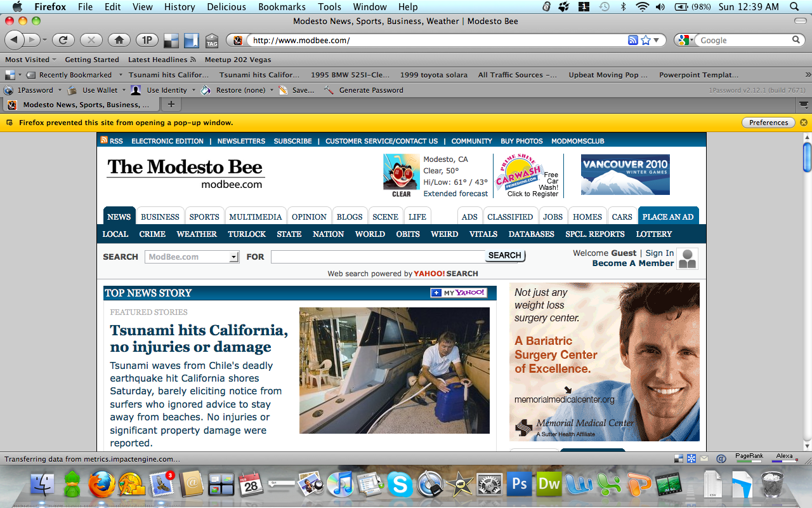
Task: Go to the Home page button
Action: click(119, 40)
